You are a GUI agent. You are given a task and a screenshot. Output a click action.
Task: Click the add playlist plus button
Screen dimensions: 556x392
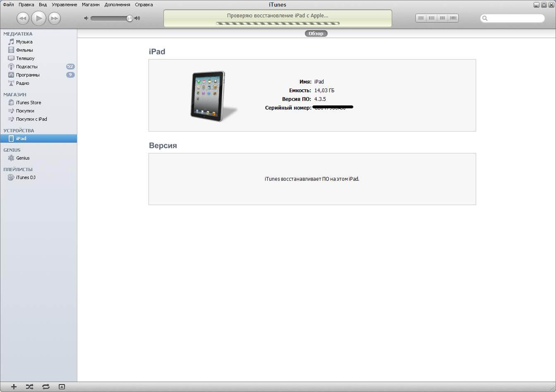tap(14, 387)
